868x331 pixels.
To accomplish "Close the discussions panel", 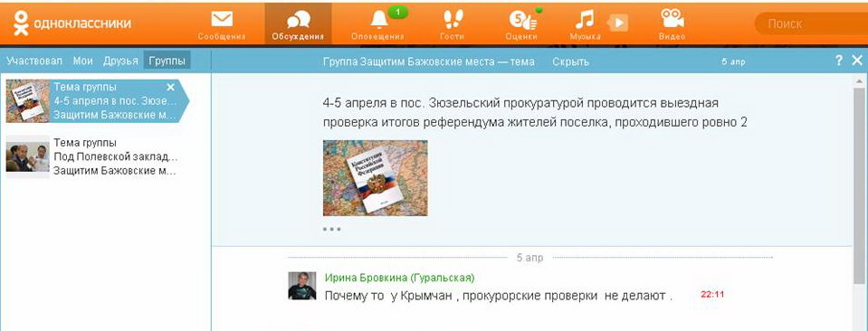I will (x=857, y=61).
